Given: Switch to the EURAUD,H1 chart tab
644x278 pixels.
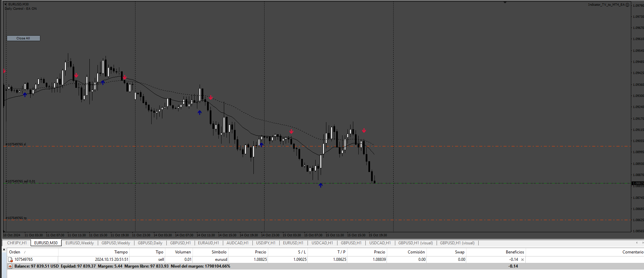Looking at the screenshot, I should (x=208, y=243).
